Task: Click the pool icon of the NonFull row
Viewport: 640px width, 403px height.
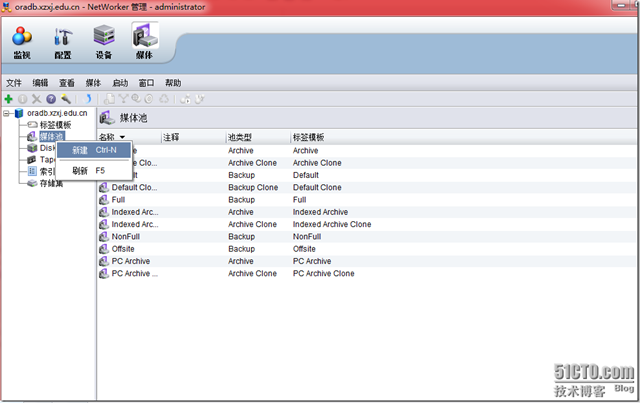Action: click(x=104, y=236)
